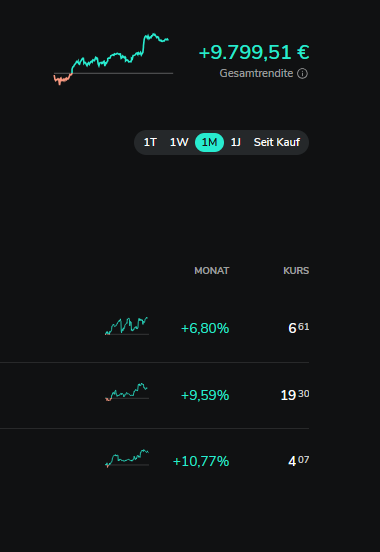The width and height of the screenshot is (380, 552).
Task: Sort by the MONAT column header
Action: pyautogui.click(x=212, y=271)
